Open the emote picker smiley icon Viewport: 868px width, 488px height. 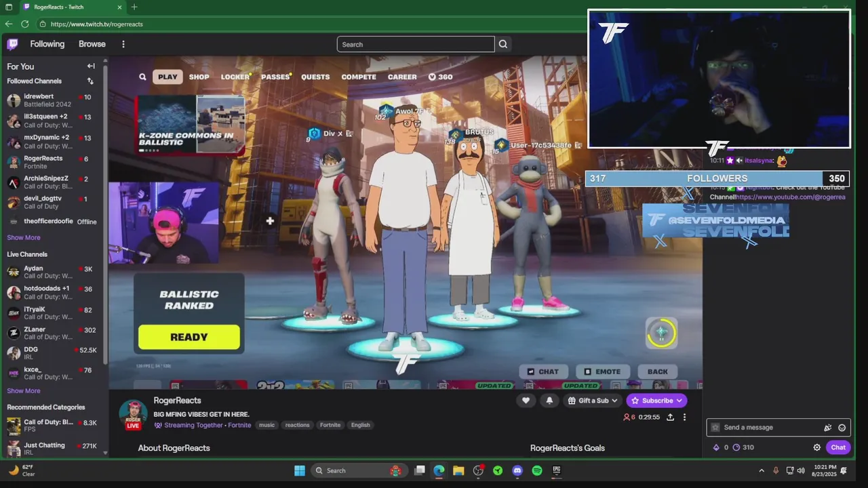(842, 428)
